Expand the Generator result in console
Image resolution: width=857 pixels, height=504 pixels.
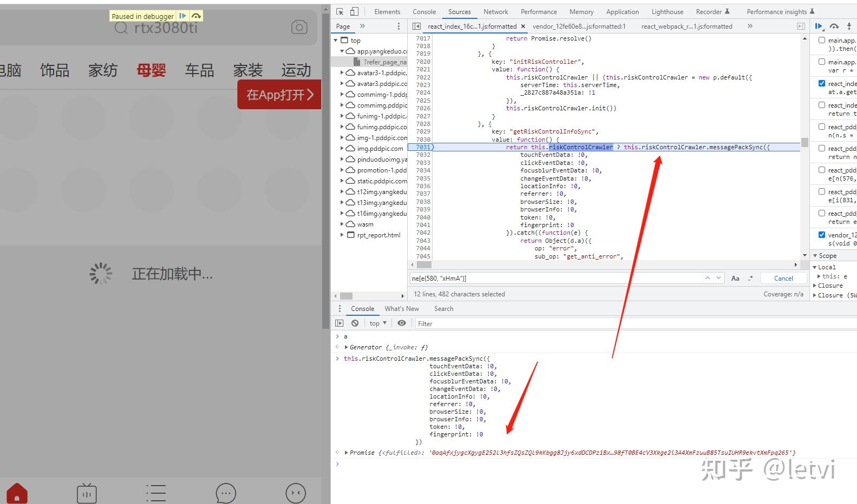[346, 347]
